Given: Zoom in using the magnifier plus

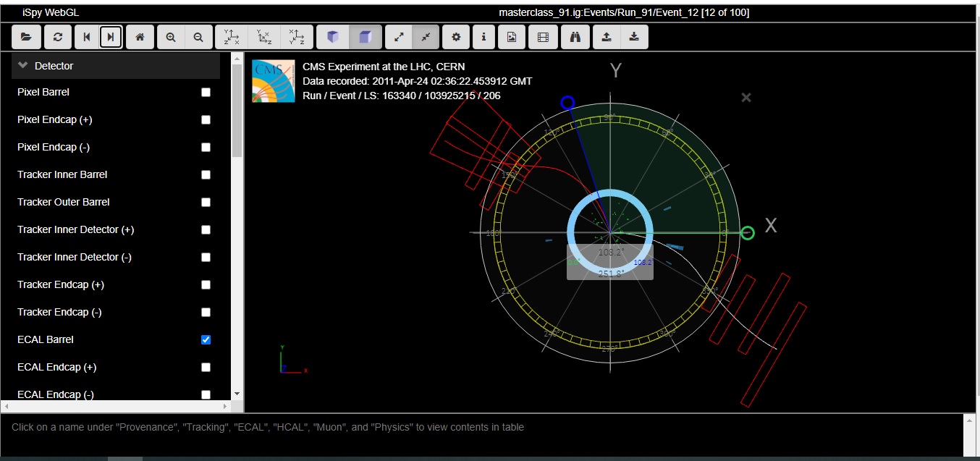Looking at the screenshot, I should click(x=171, y=37).
